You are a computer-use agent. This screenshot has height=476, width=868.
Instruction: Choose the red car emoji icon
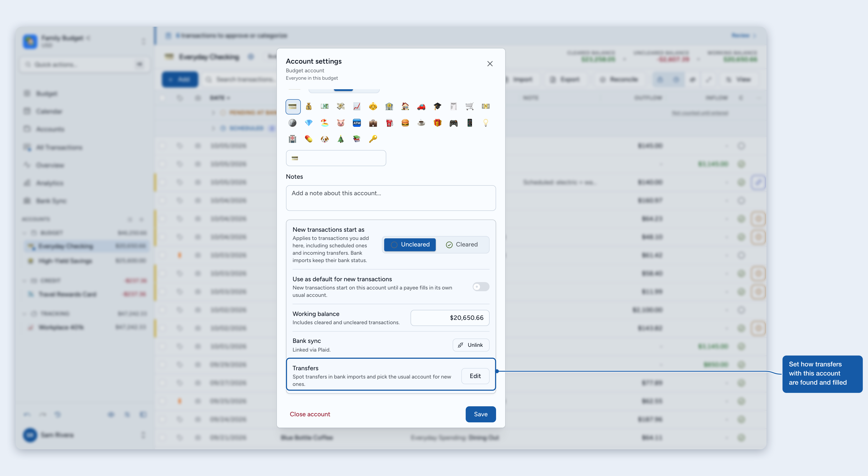click(421, 107)
